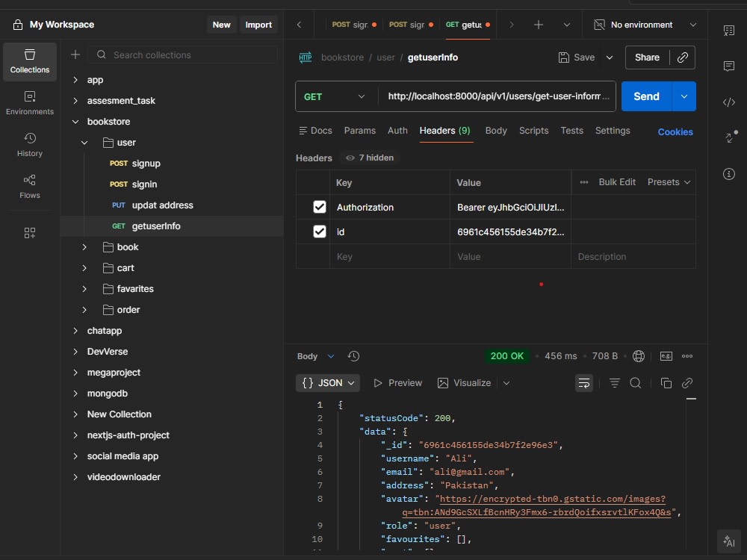Open the No environment selector
The width and height of the screenshot is (747, 560).
[x=645, y=25]
